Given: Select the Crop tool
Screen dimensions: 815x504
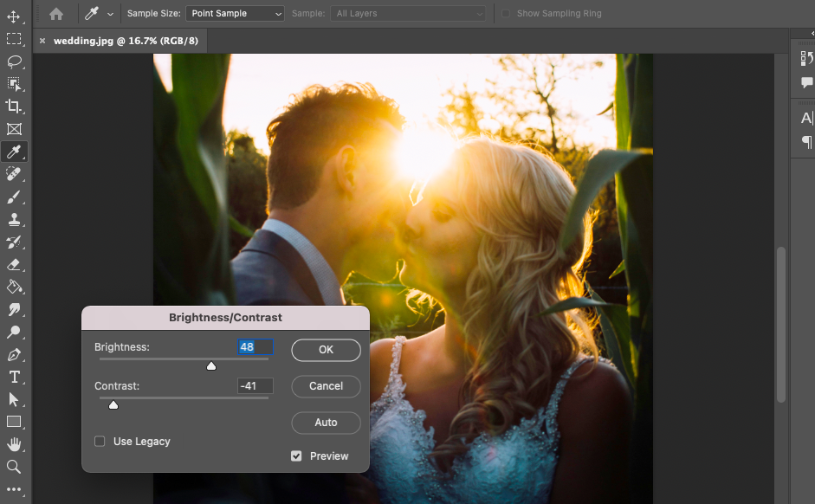Looking at the screenshot, I should tap(14, 107).
